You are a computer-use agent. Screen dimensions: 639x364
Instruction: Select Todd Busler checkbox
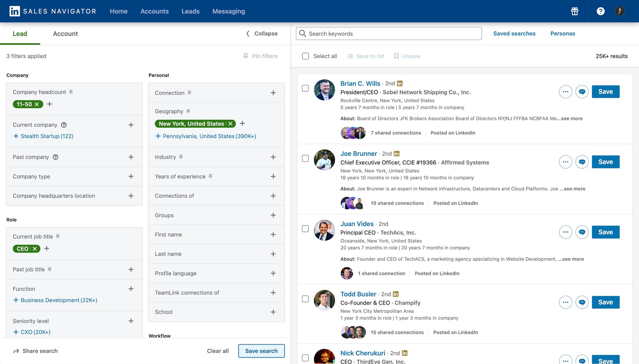click(305, 299)
